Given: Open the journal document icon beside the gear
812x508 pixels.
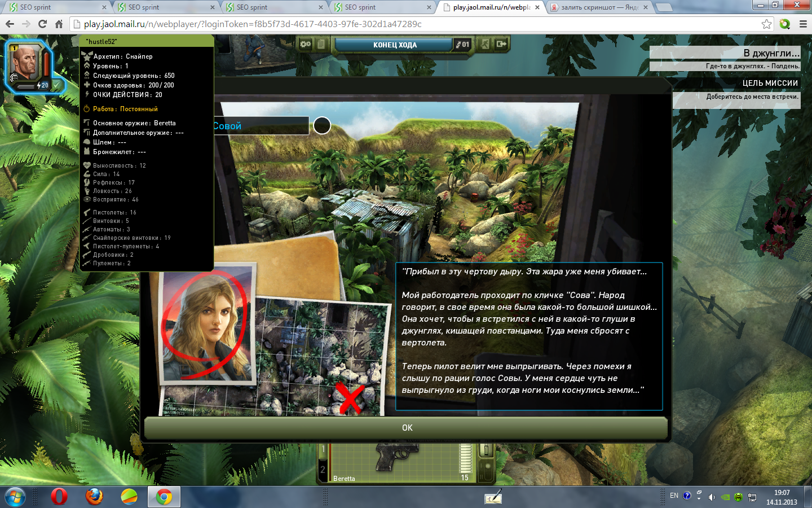Looking at the screenshot, I should click(x=321, y=44).
